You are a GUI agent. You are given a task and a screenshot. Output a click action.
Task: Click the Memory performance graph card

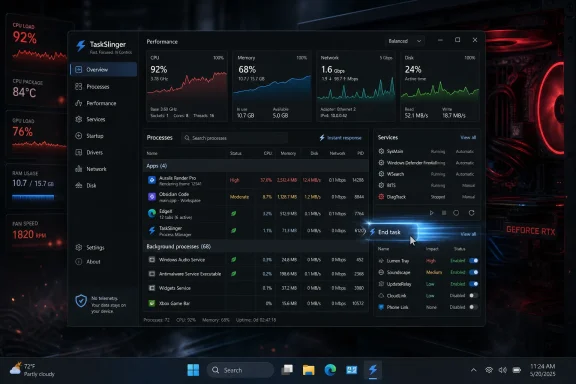click(x=272, y=86)
